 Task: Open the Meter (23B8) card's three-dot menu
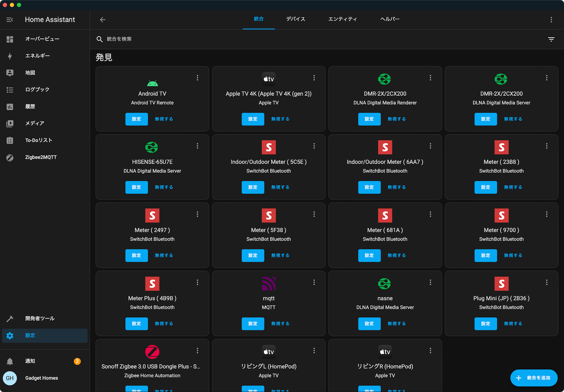tap(546, 146)
